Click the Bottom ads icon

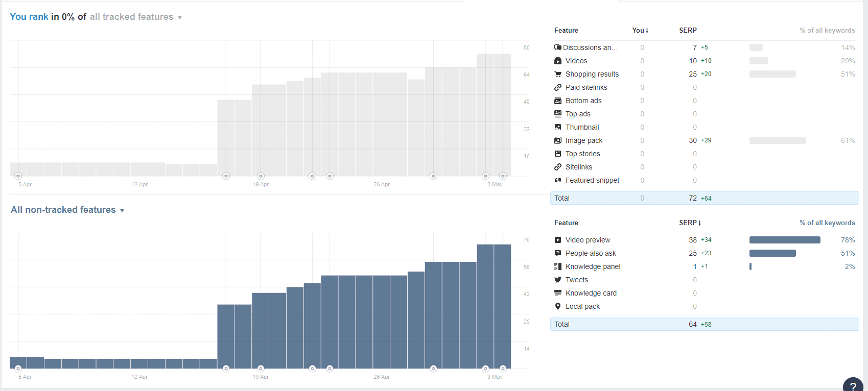click(558, 101)
